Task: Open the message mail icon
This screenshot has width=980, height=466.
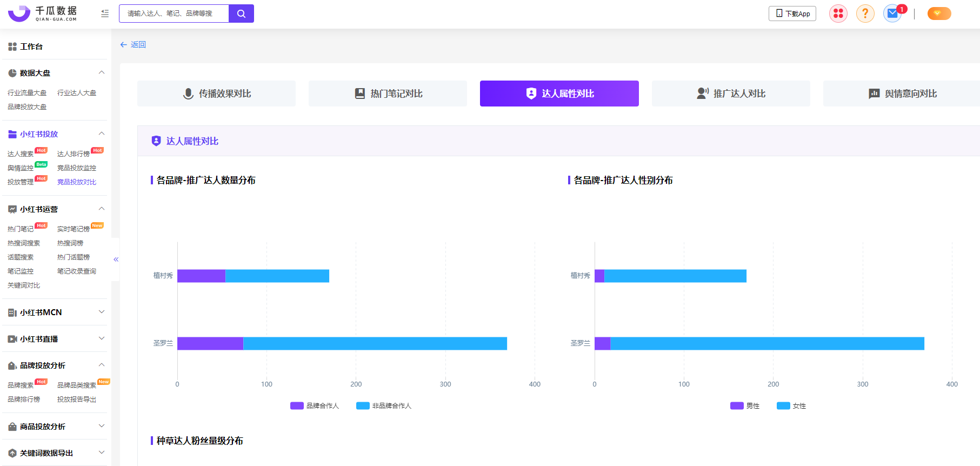Action: (x=892, y=14)
